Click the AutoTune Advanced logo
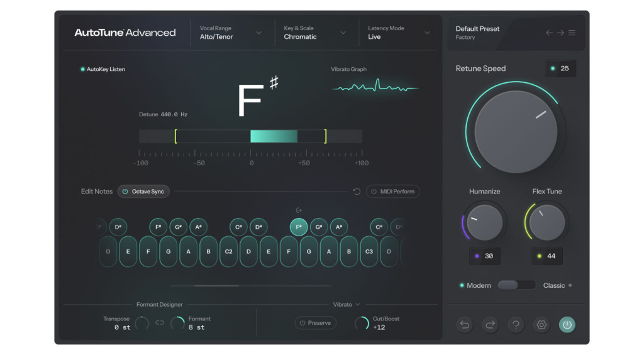Image resolution: width=644 pixels, height=355 pixels. (125, 33)
